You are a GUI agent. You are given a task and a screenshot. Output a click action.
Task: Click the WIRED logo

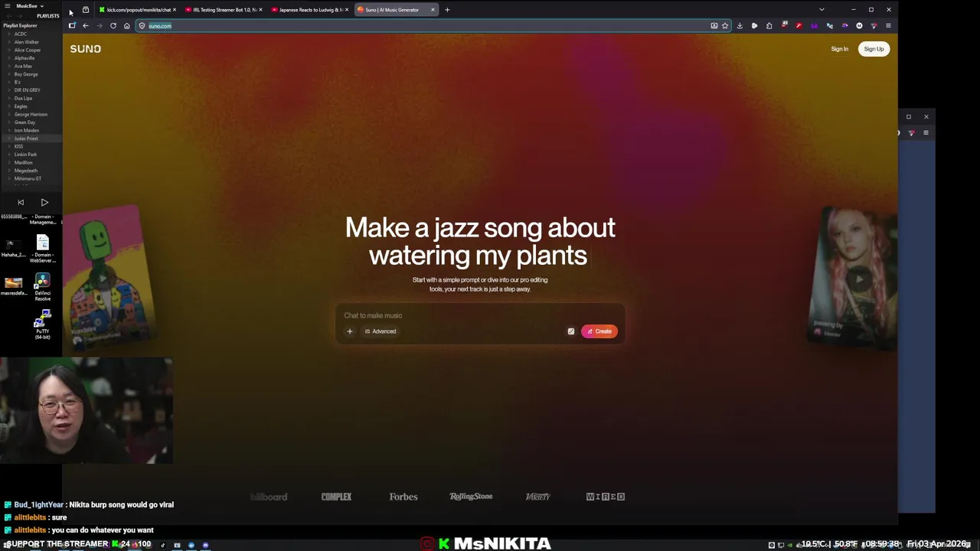(606, 497)
